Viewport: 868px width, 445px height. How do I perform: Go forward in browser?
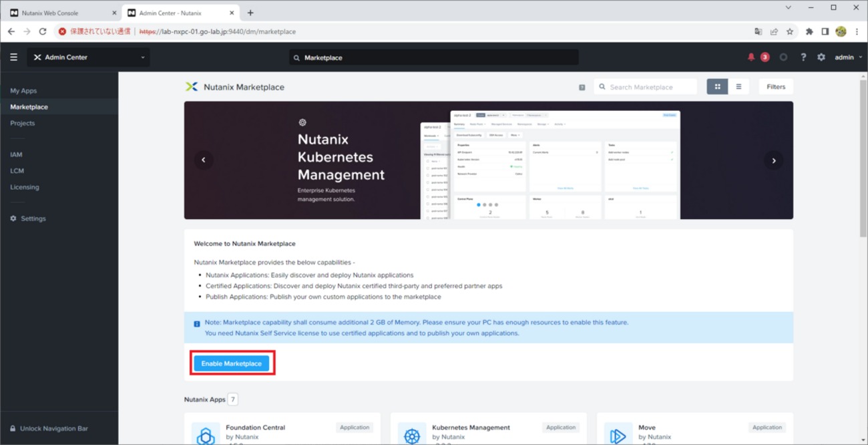click(x=27, y=31)
